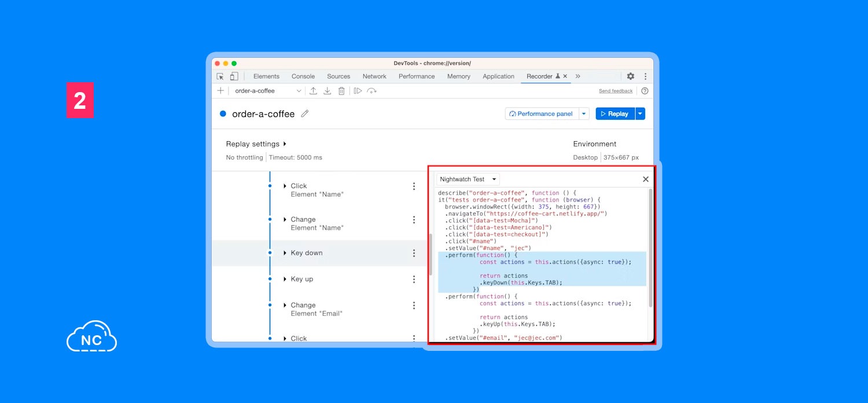Delete the recording with trash icon
Screen dimensions: 868x403
(341, 91)
